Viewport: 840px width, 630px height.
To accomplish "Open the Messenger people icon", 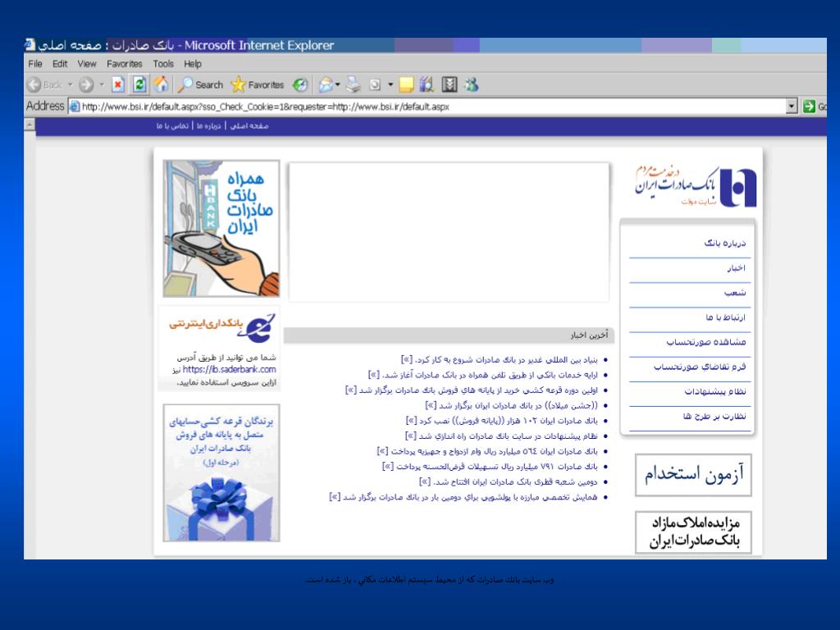I will click(x=472, y=84).
